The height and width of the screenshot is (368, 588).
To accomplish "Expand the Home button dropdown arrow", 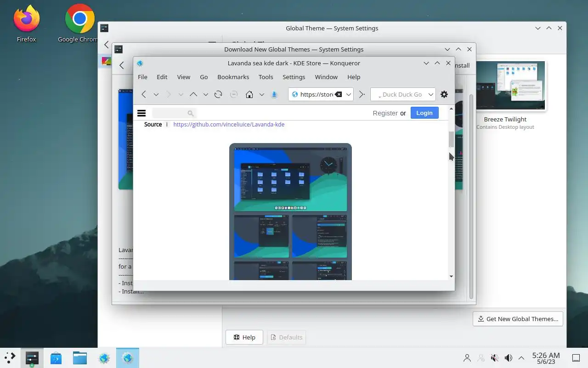I will 262,94.
